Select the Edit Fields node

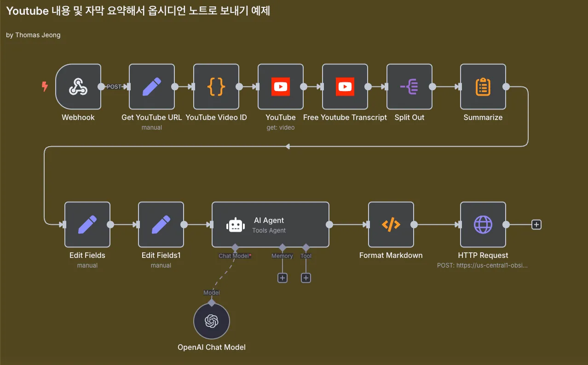[87, 224]
